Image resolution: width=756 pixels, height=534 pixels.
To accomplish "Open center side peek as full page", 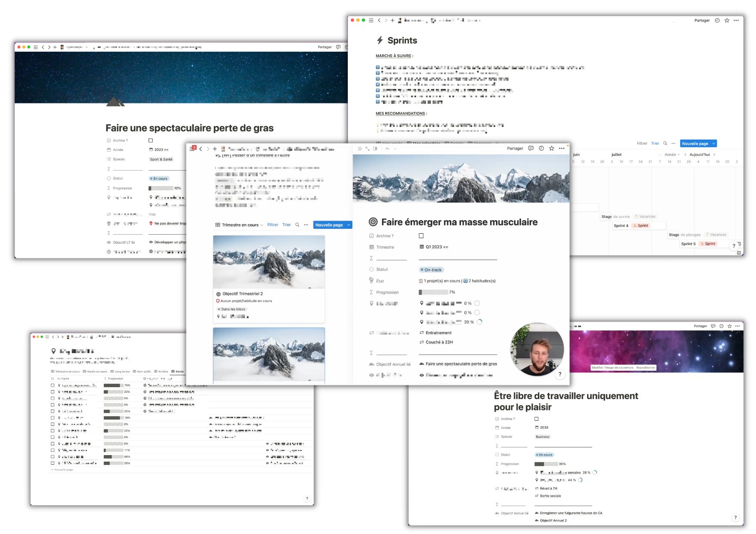I will pyautogui.click(x=368, y=149).
